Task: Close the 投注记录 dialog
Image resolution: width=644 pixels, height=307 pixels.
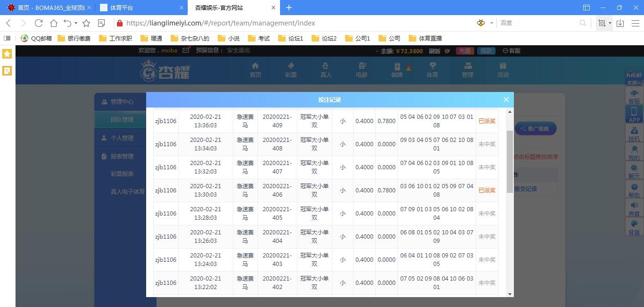Action: click(x=506, y=100)
